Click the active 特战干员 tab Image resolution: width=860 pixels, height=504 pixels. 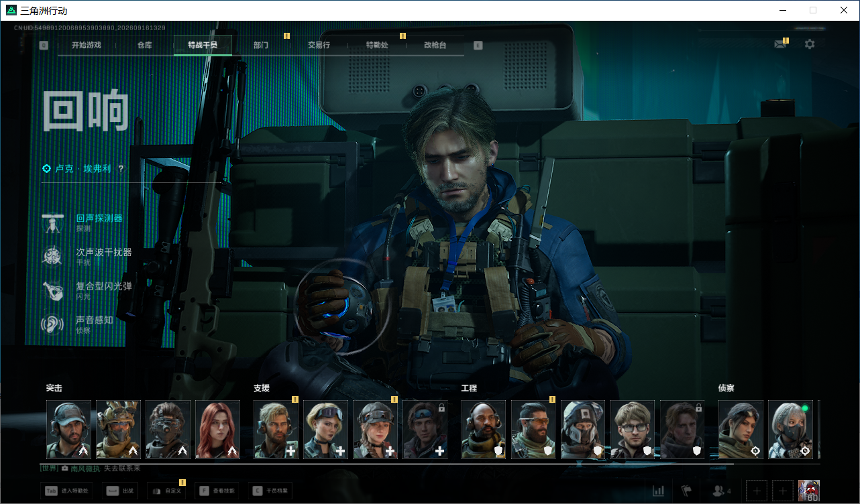pos(203,46)
